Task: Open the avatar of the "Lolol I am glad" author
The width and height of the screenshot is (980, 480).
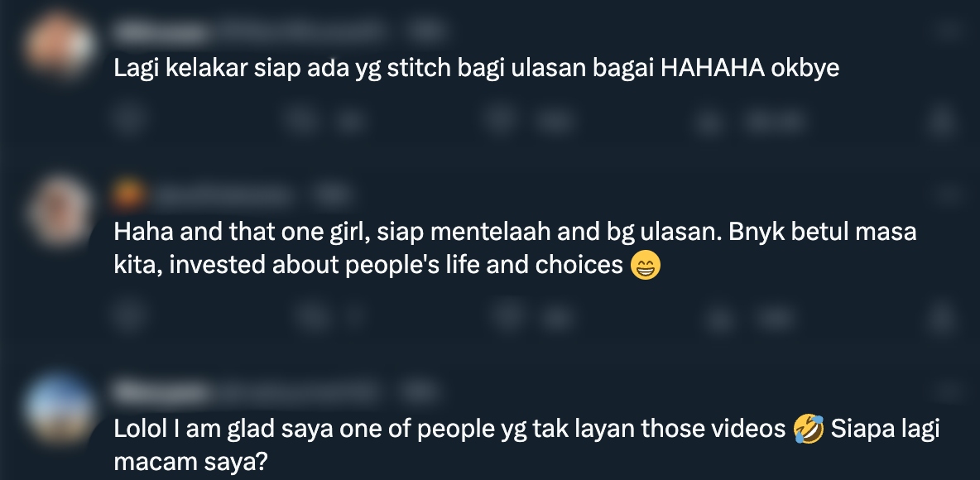Action: (x=60, y=409)
